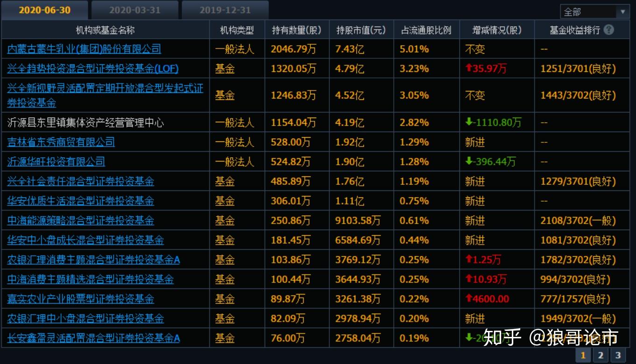Click the 机构类型 column header
This screenshot has height=364, width=636.
click(x=237, y=30)
